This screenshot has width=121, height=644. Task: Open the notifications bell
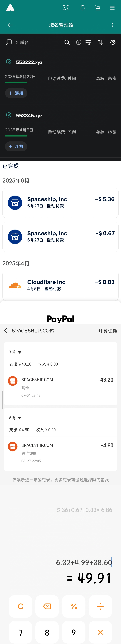click(82, 8)
